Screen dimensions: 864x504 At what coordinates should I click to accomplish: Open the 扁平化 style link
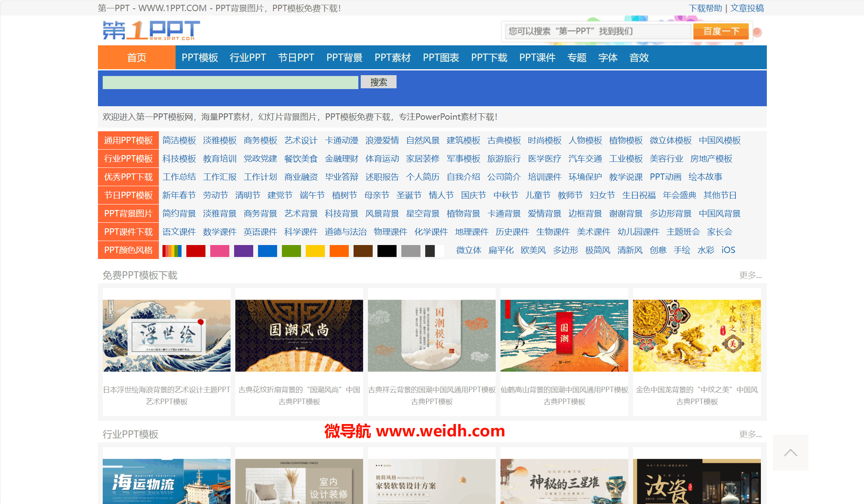coord(501,250)
